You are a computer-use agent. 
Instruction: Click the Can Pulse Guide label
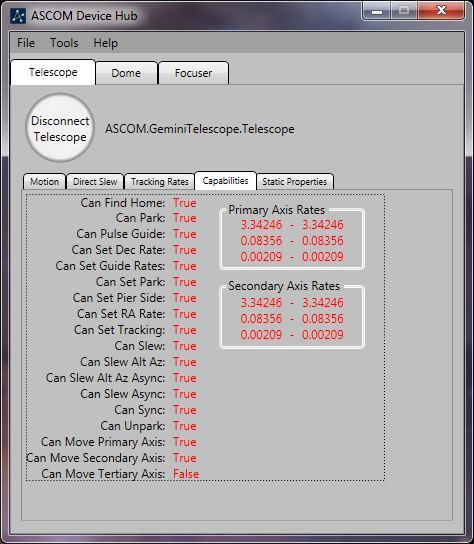pyautogui.click(x=121, y=234)
